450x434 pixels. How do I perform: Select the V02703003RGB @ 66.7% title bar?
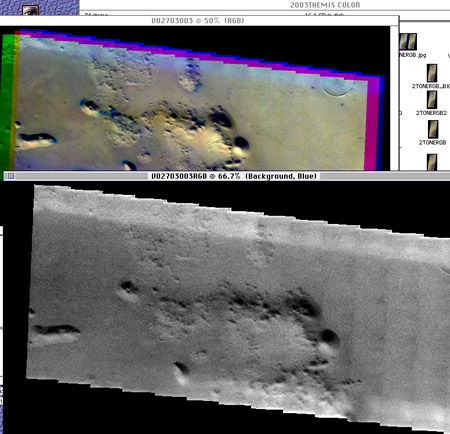click(x=227, y=176)
